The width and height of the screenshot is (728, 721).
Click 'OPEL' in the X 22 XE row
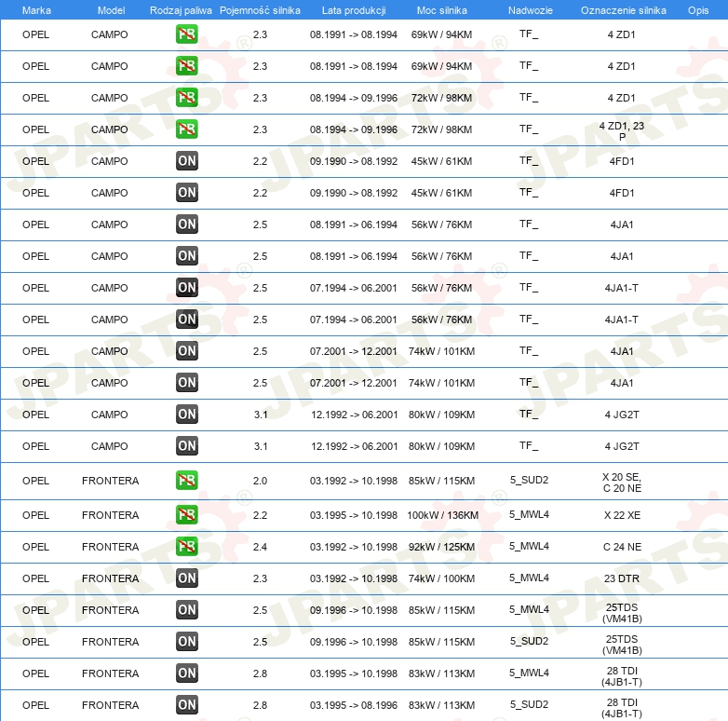click(35, 515)
